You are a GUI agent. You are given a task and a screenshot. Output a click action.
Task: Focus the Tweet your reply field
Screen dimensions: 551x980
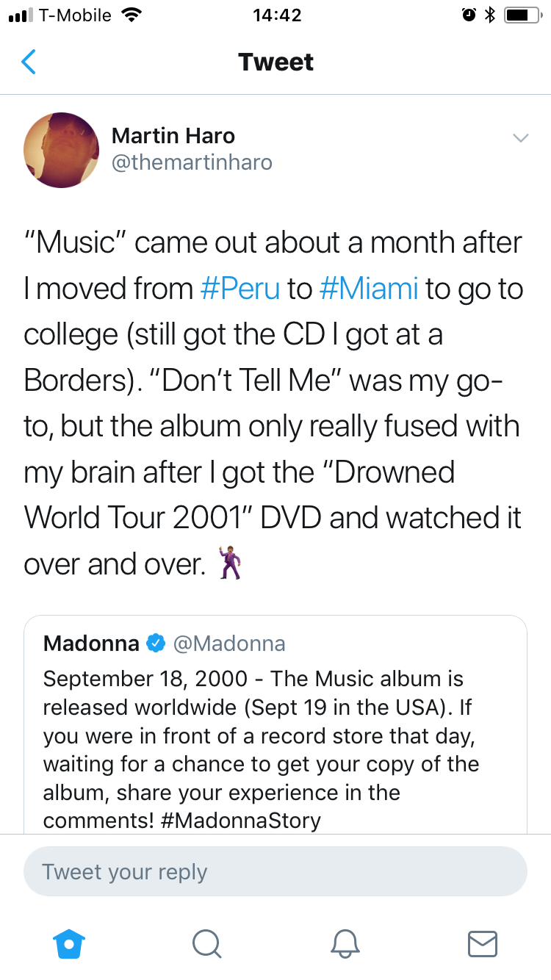[x=275, y=872]
